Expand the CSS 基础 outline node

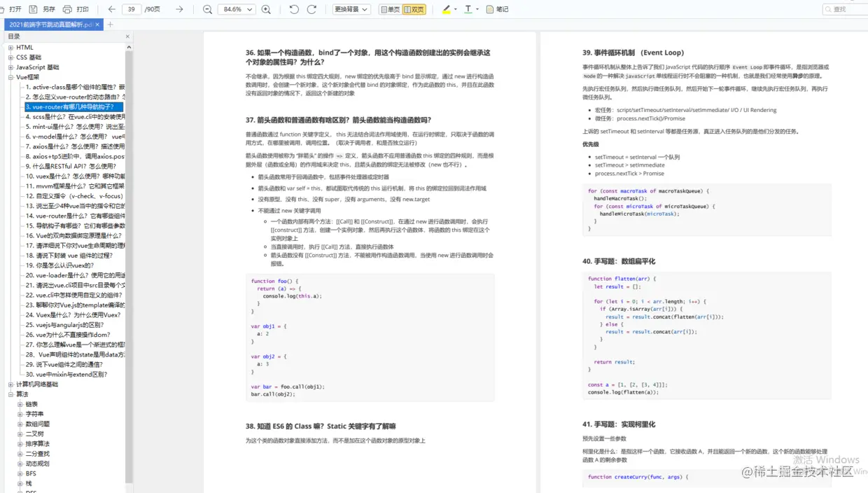click(x=10, y=57)
